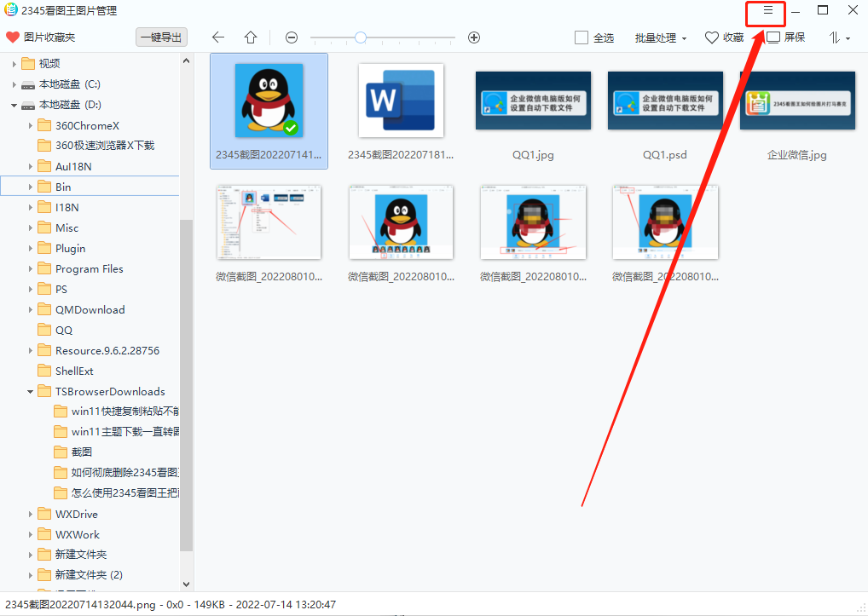868x616 pixels.
Task: Click the thumbnail size slider handle
Action: pyautogui.click(x=361, y=37)
